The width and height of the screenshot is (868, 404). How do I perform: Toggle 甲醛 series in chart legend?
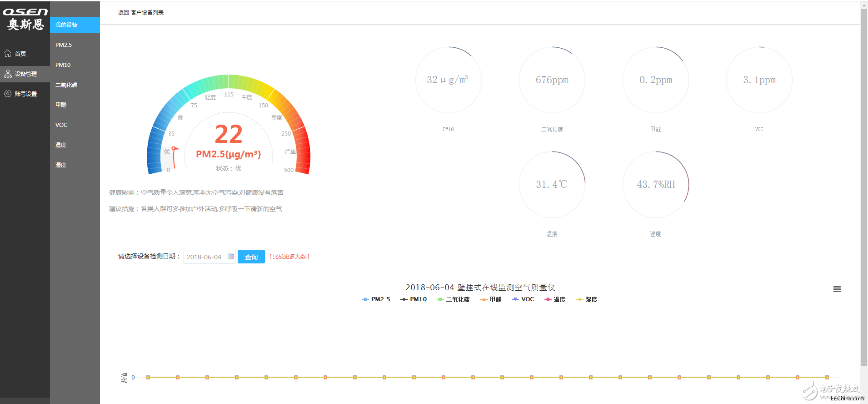491,299
